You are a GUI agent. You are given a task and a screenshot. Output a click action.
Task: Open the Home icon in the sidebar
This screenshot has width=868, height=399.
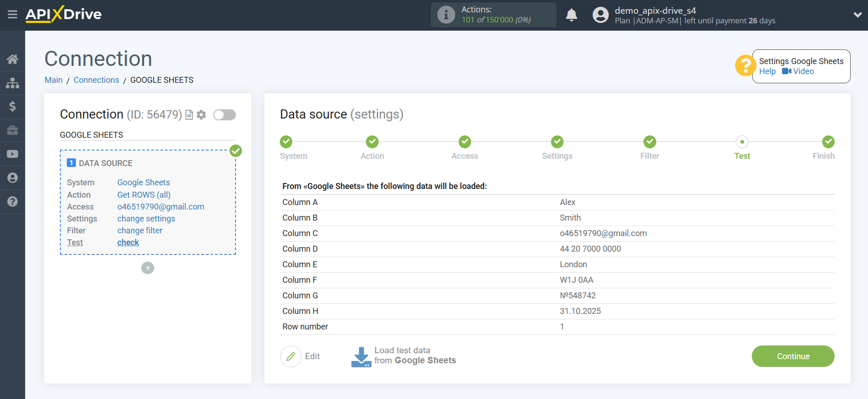12,59
